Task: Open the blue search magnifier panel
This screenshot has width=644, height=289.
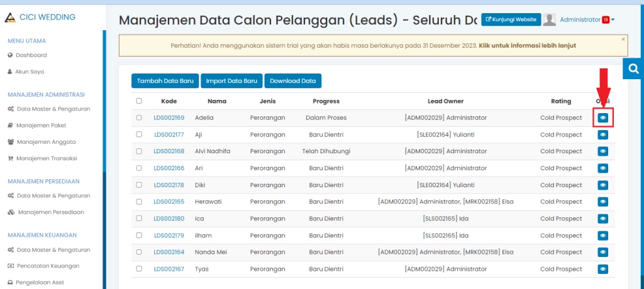Action: pyautogui.click(x=633, y=68)
